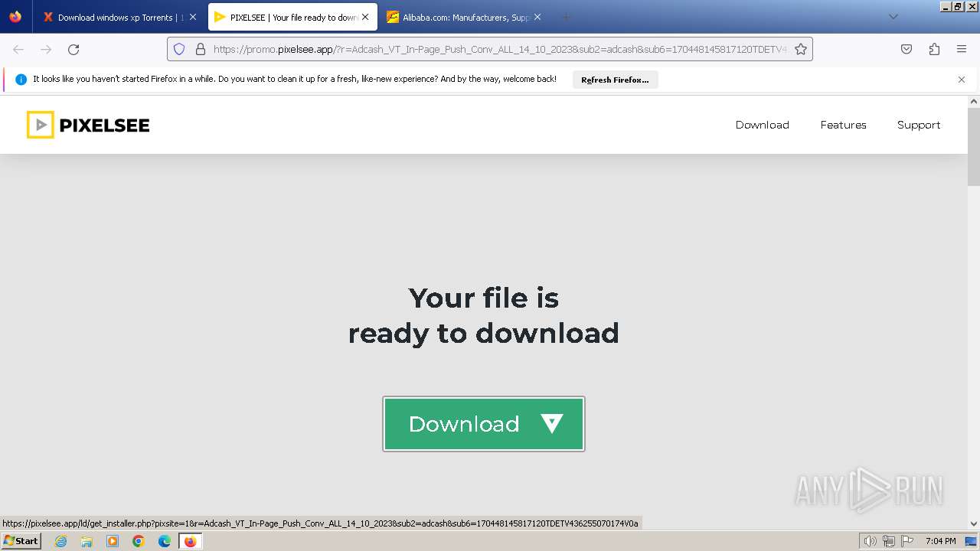980x551 pixels.
Task: Click the Firefox logo icon in tab strip
Action: [x=15, y=17]
